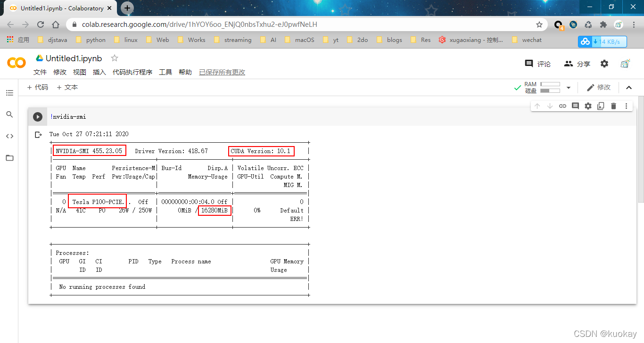
Task: Open the Files folder panel
Action: [x=9, y=158]
